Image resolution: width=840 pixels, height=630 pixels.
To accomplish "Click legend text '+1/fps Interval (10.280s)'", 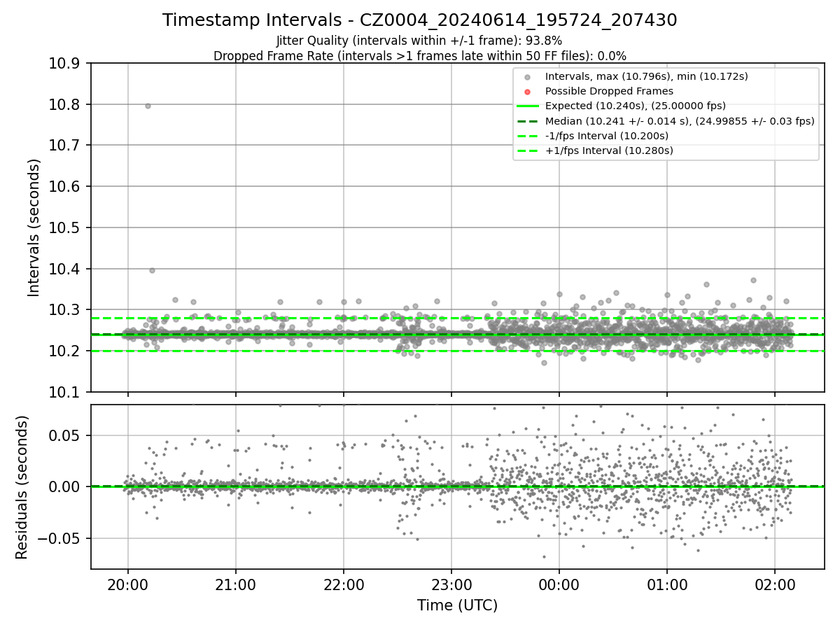I will point(609,150).
